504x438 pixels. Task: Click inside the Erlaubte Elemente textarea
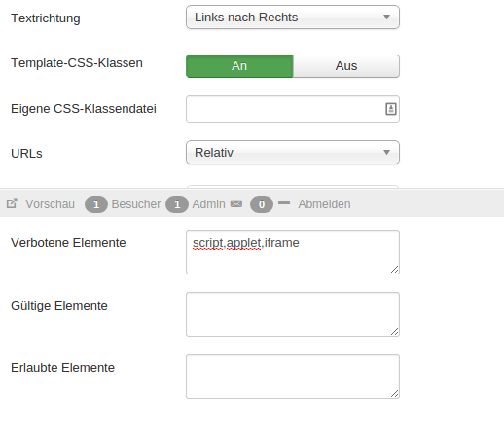coord(293,377)
